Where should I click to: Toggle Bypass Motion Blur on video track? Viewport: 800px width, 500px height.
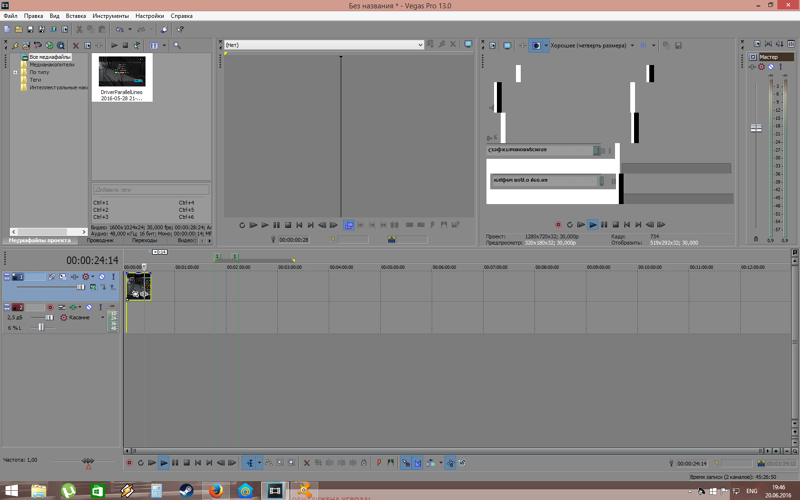[x=52, y=277]
